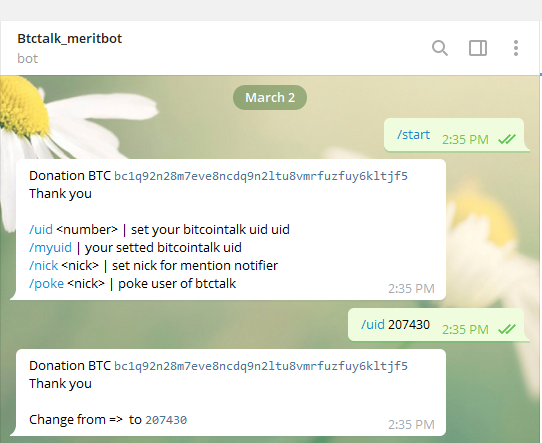Click the bot status subtitle under title
The height and width of the screenshot is (443, 542).
click(x=28, y=58)
